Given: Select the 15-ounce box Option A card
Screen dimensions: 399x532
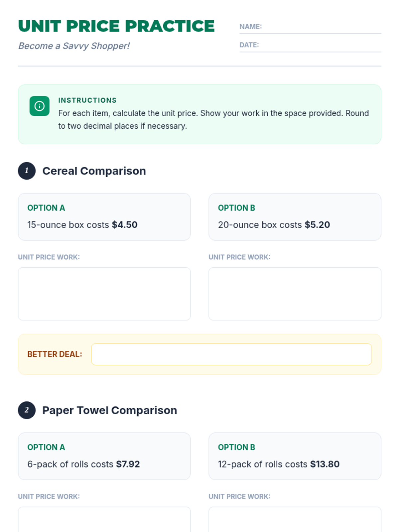Looking at the screenshot, I should (x=104, y=217).
